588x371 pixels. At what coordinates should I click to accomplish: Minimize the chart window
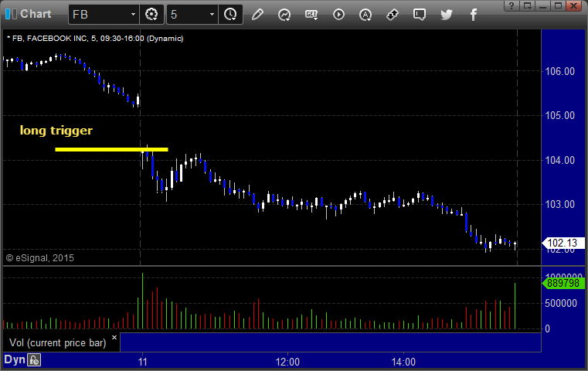pyautogui.click(x=542, y=5)
